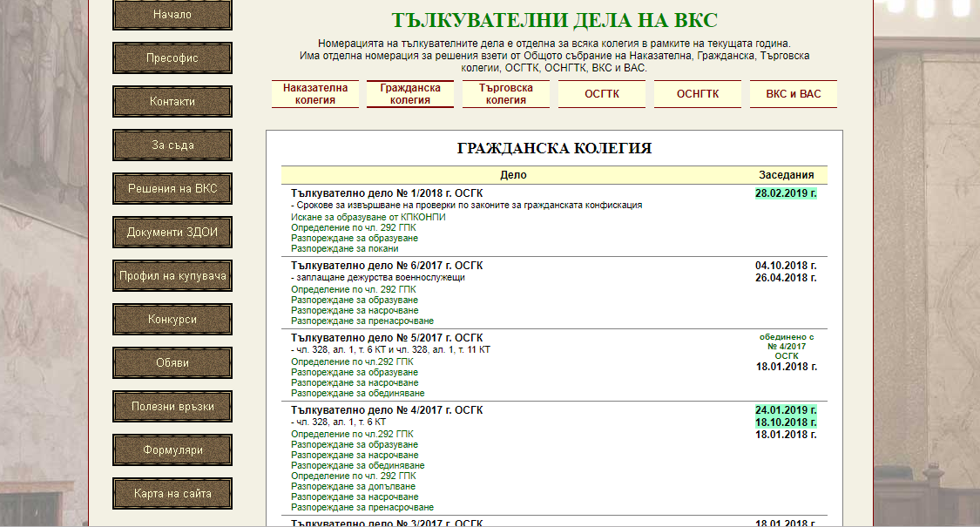Open the Контакти page
Image resolution: width=980 pixels, height=527 pixels.
tap(172, 101)
